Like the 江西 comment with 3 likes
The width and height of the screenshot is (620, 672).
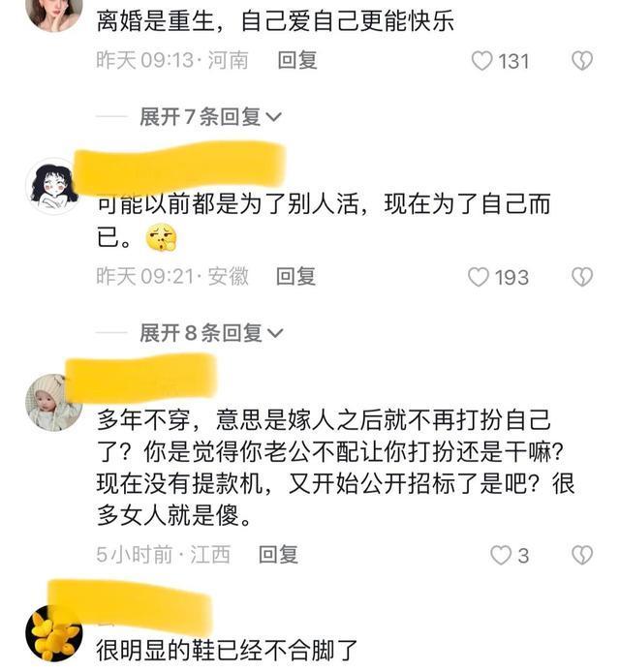click(501, 555)
